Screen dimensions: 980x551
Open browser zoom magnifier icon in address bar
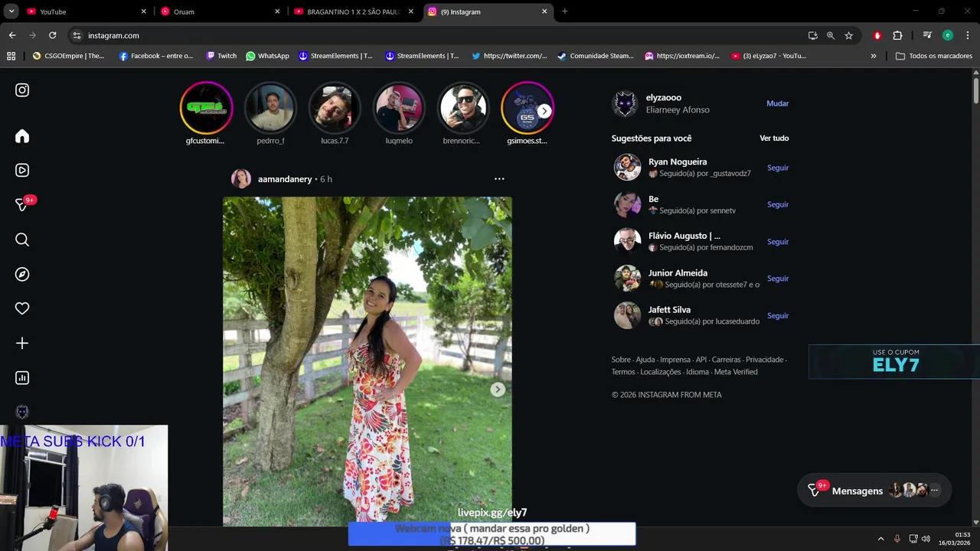click(x=831, y=35)
